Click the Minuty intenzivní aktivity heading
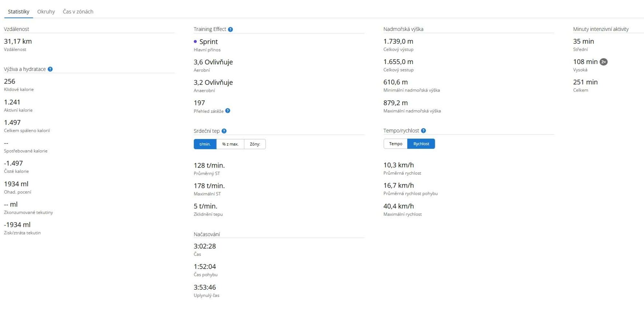644x310 pixels. pyautogui.click(x=601, y=29)
